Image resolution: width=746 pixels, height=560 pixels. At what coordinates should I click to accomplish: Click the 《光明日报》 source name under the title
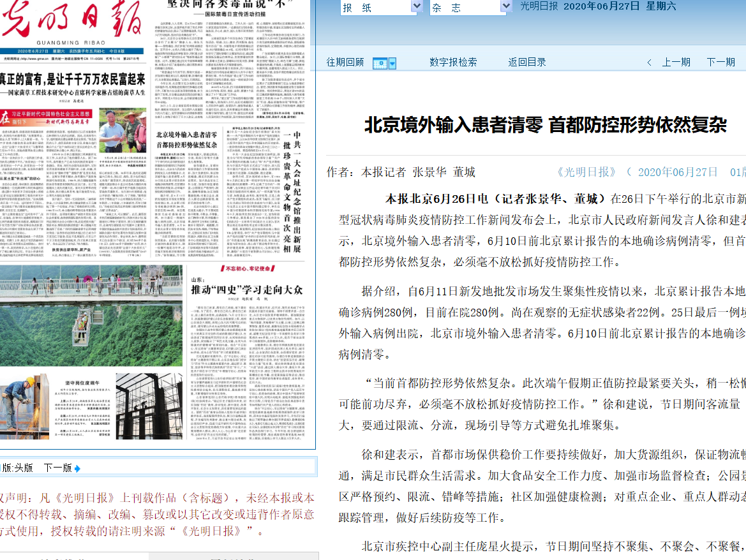point(586,172)
